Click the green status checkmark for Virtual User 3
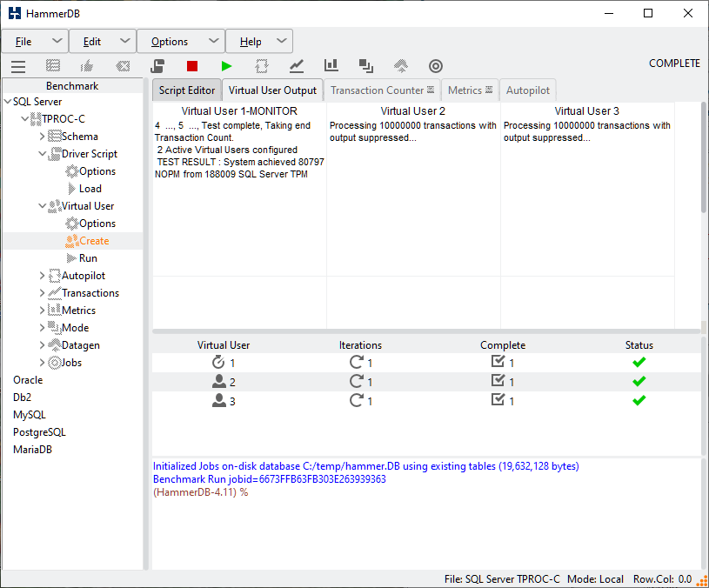Viewport: 709px width, 588px height. coord(639,400)
